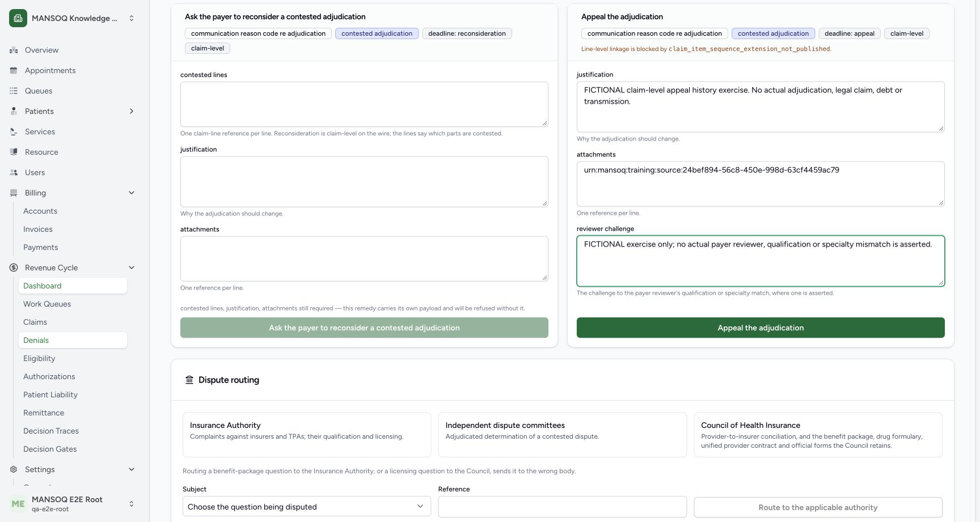Click the Patients person icon
980x522 pixels.
14,111
